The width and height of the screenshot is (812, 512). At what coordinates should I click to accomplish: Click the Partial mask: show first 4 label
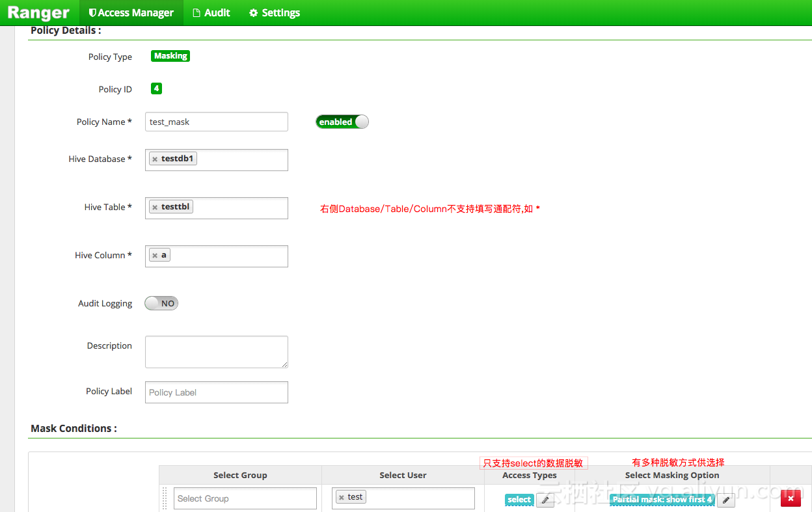tap(662, 500)
